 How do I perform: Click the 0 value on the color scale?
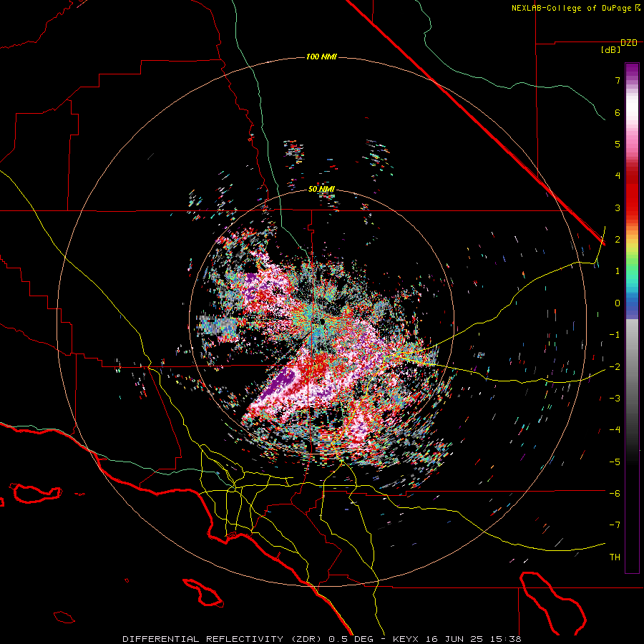pos(618,303)
